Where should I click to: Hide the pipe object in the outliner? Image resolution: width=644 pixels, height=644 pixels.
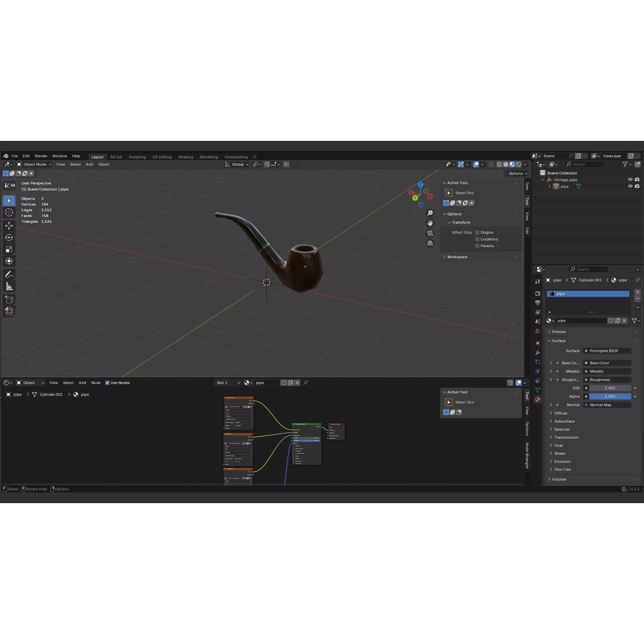point(630,186)
